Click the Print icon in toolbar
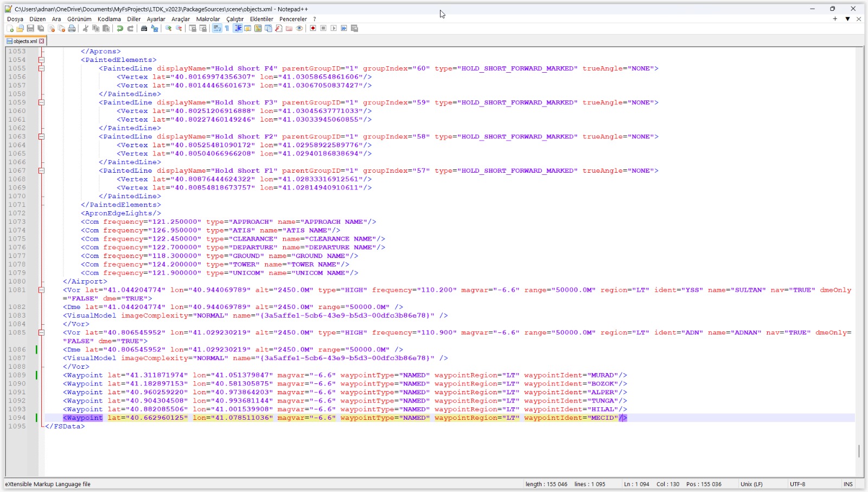Image resolution: width=868 pixels, height=492 pixels. pos(72,28)
